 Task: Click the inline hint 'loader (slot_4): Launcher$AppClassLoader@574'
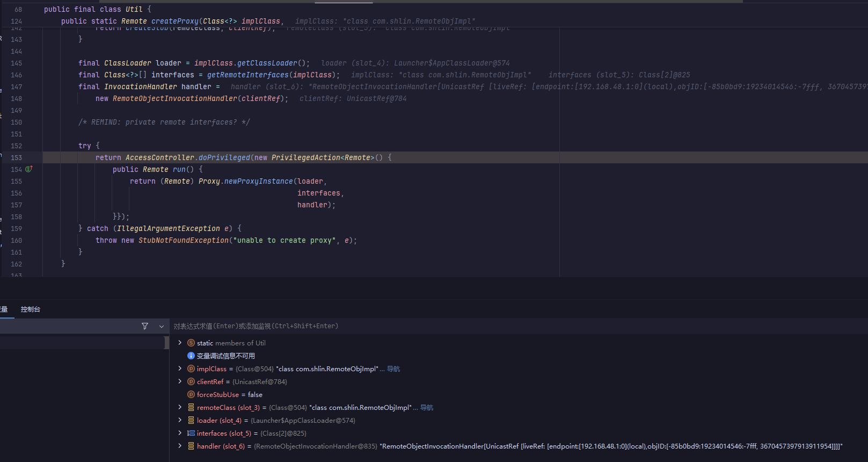pos(415,63)
